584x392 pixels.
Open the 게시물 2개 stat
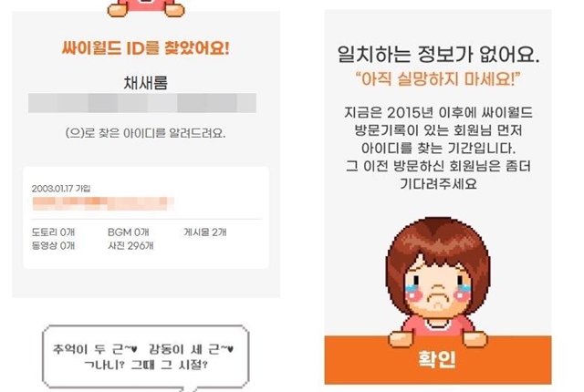[204, 232]
